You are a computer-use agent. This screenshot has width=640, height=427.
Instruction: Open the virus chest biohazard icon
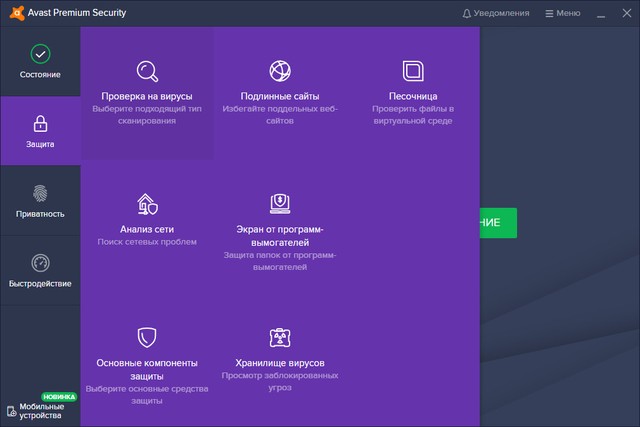280,337
